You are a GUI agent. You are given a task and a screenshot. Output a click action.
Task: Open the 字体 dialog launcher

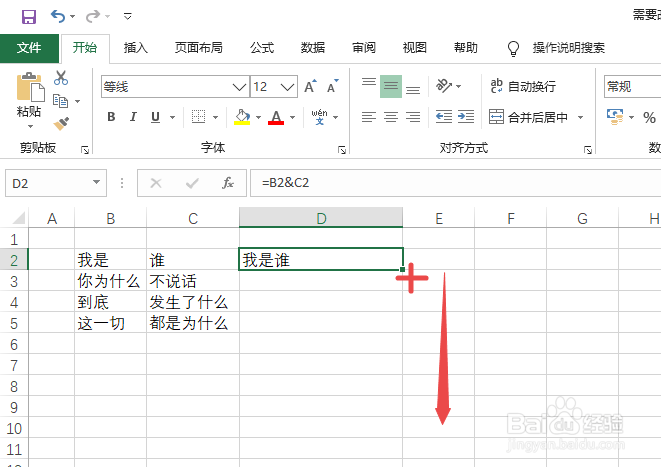342,150
